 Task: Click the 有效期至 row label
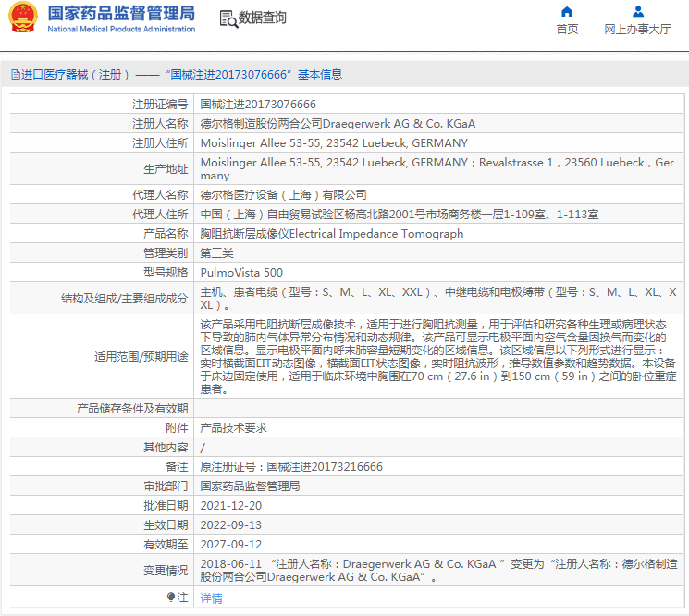(166, 545)
